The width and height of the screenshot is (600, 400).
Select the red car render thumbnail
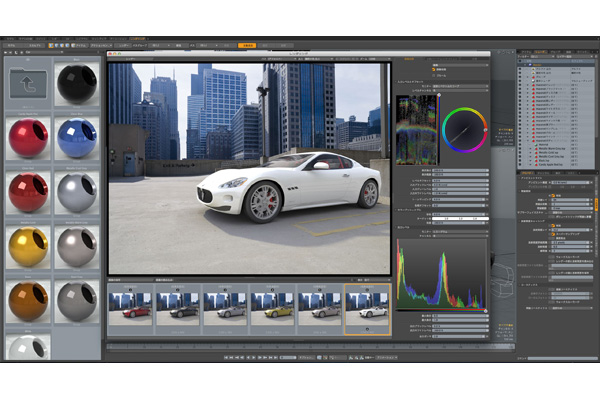[131, 307]
